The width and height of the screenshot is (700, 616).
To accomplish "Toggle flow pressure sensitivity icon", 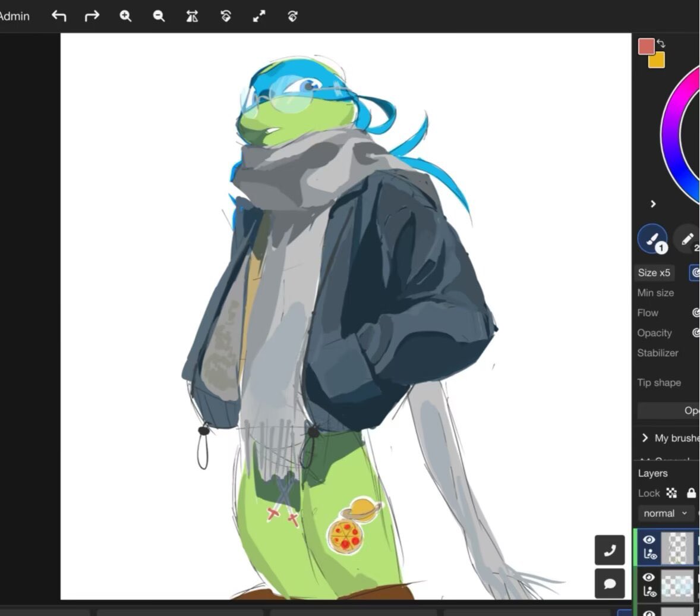I will point(695,313).
